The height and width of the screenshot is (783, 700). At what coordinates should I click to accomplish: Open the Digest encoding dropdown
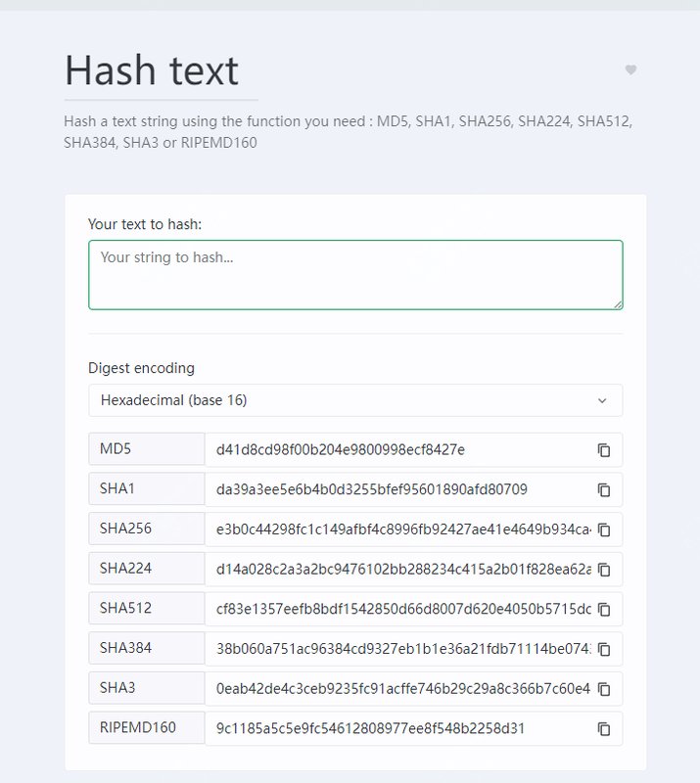pyautogui.click(x=354, y=400)
